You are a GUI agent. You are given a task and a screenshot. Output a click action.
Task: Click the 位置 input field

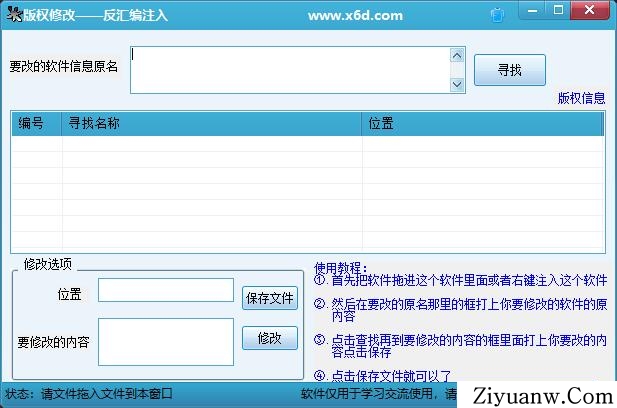166,290
